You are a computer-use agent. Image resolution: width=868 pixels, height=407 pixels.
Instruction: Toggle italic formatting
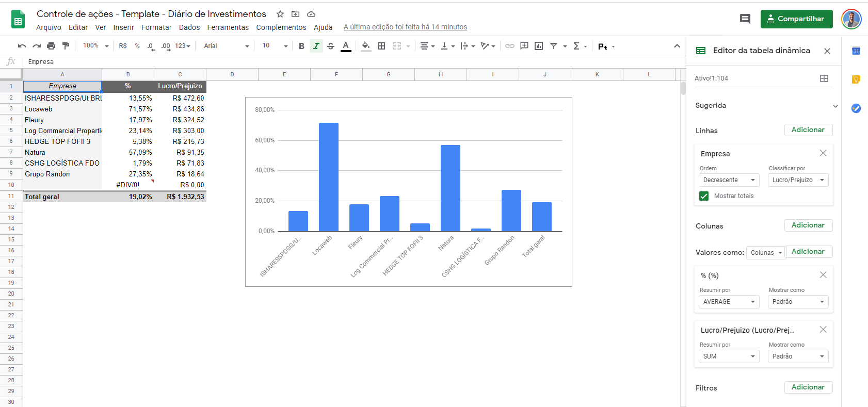(316, 46)
